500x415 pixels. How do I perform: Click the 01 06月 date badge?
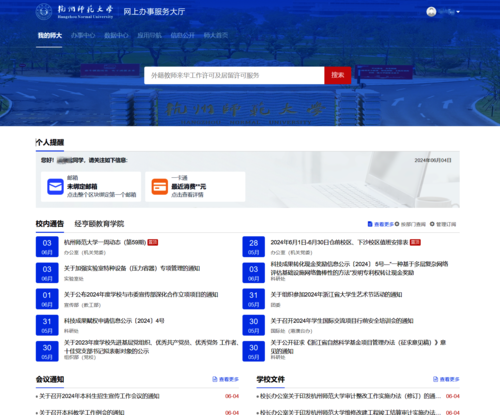47,299
